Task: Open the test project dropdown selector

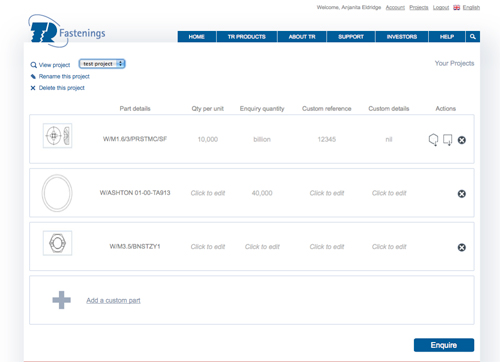Action: point(102,64)
